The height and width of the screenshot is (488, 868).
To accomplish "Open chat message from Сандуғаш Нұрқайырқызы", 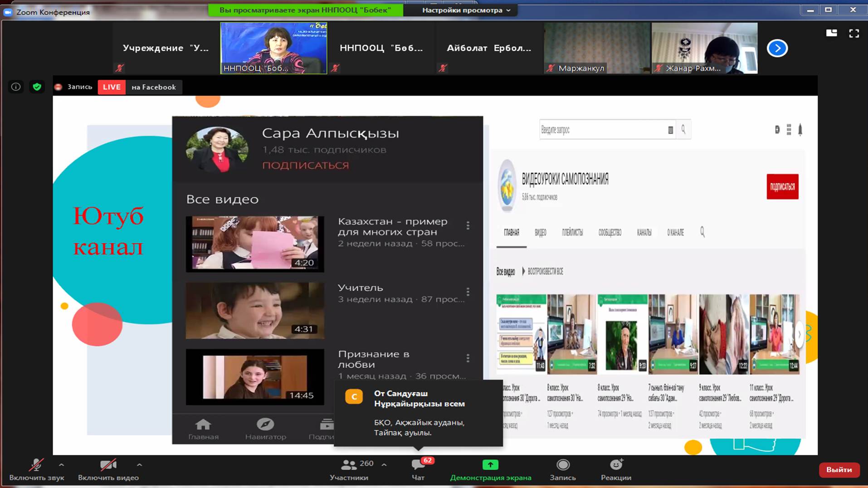I will coord(418,413).
